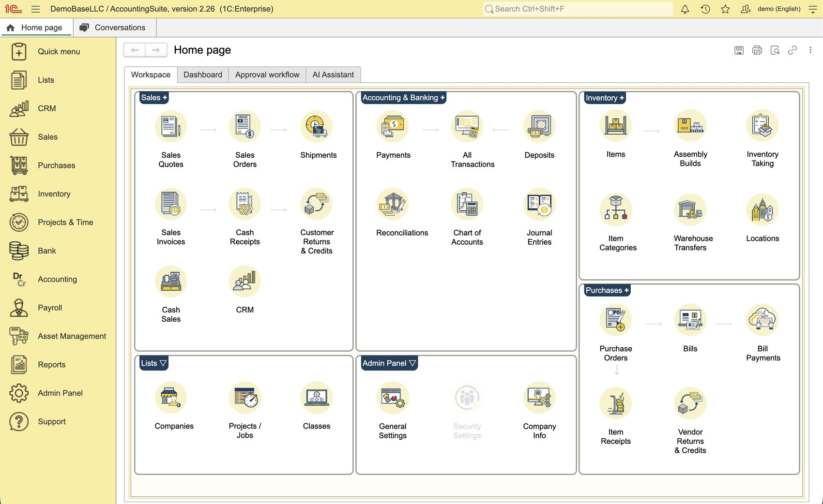Open the Payments icon
The height and width of the screenshot is (504, 823).
pyautogui.click(x=393, y=127)
